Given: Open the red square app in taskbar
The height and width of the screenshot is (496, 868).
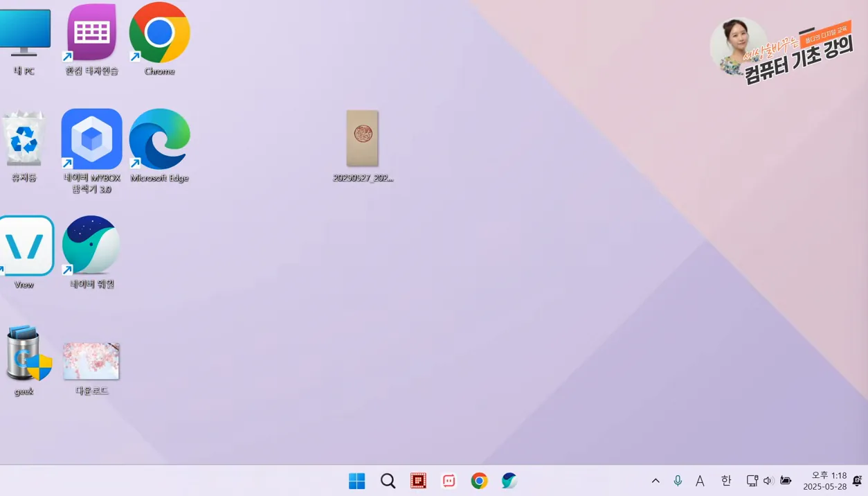Looking at the screenshot, I should click(418, 481).
